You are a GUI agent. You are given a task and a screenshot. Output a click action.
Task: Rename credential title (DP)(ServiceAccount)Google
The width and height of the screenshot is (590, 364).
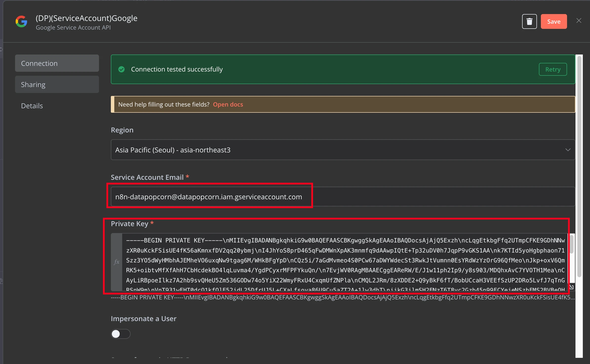(x=86, y=18)
